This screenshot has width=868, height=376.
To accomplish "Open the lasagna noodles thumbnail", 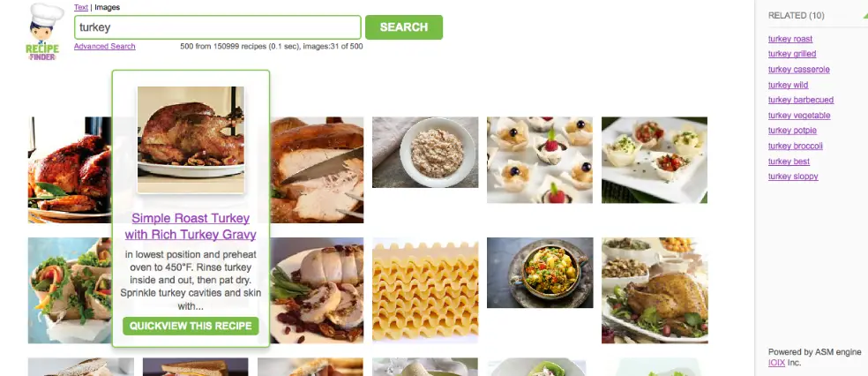I will tap(425, 290).
